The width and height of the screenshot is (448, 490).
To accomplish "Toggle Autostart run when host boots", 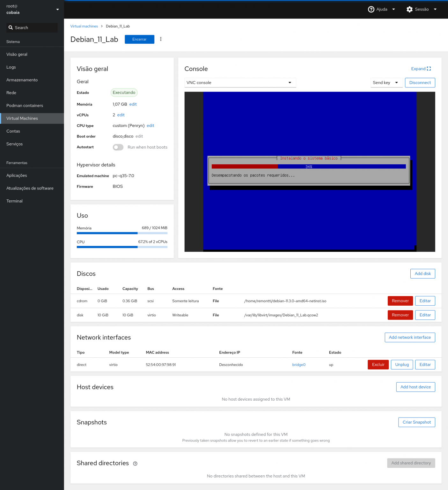I will click(x=118, y=147).
